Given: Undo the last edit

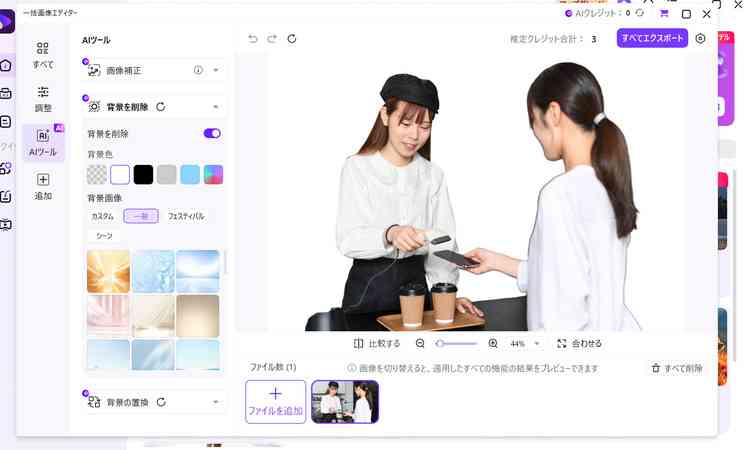Looking at the screenshot, I should (253, 39).
